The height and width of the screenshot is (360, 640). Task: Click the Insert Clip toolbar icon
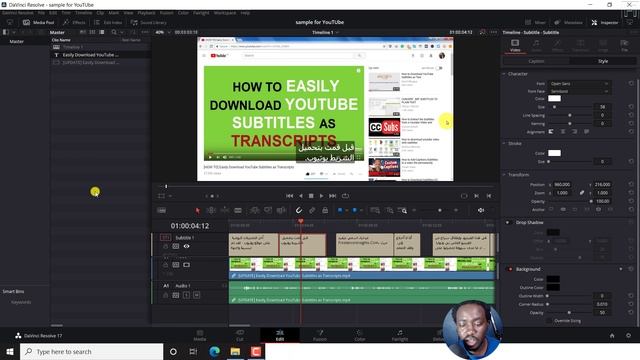(254, 211)
